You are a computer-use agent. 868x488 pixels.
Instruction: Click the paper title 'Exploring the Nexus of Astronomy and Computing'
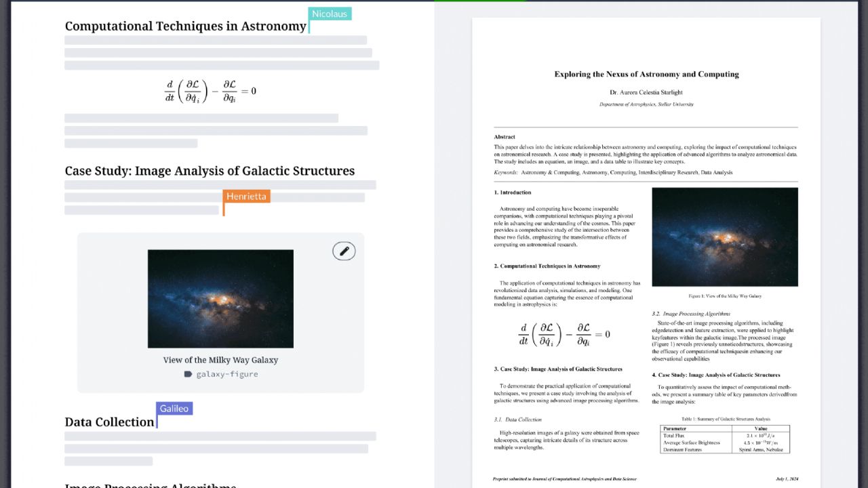click(x=646, y=75)
